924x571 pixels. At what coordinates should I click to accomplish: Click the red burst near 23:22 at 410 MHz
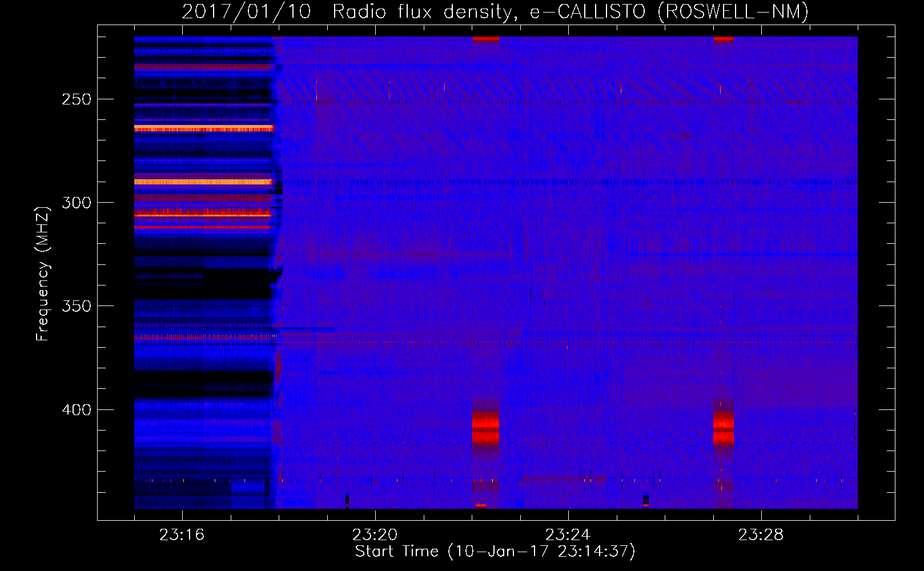[485, 427]
